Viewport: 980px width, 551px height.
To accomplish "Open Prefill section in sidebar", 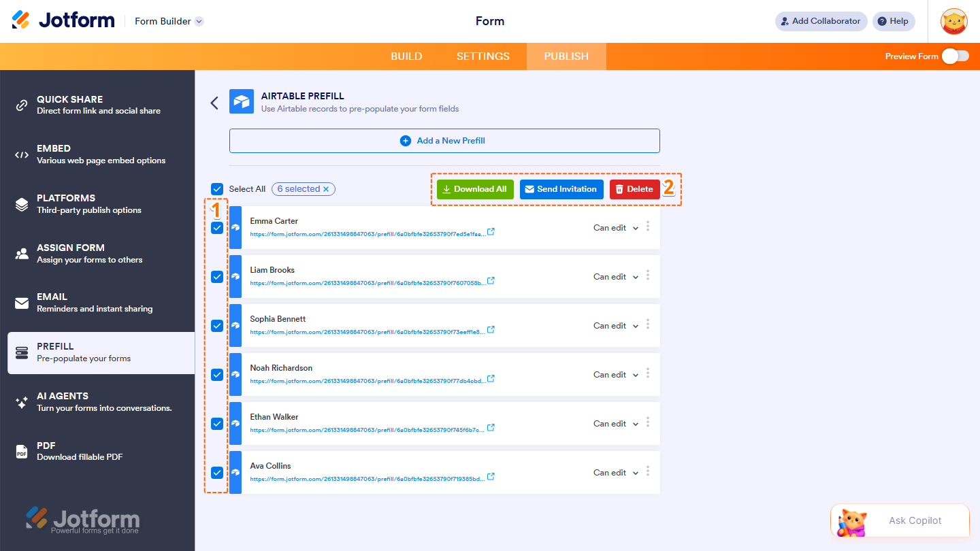I will coord(101,352).
